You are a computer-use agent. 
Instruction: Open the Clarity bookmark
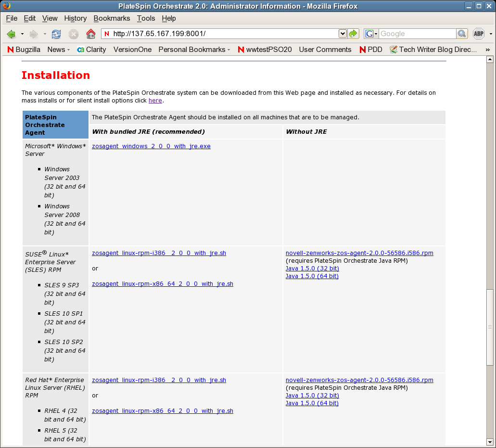click(x=92, y=50)
